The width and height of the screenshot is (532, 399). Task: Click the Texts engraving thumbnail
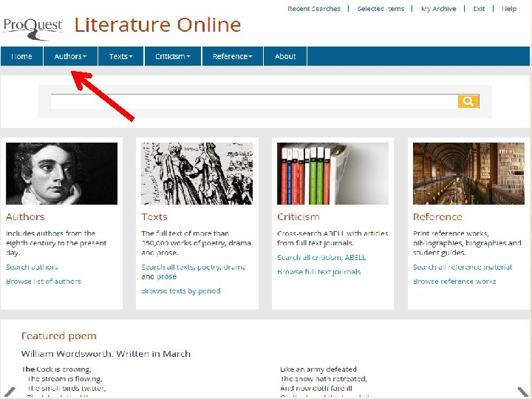[197, 174]
